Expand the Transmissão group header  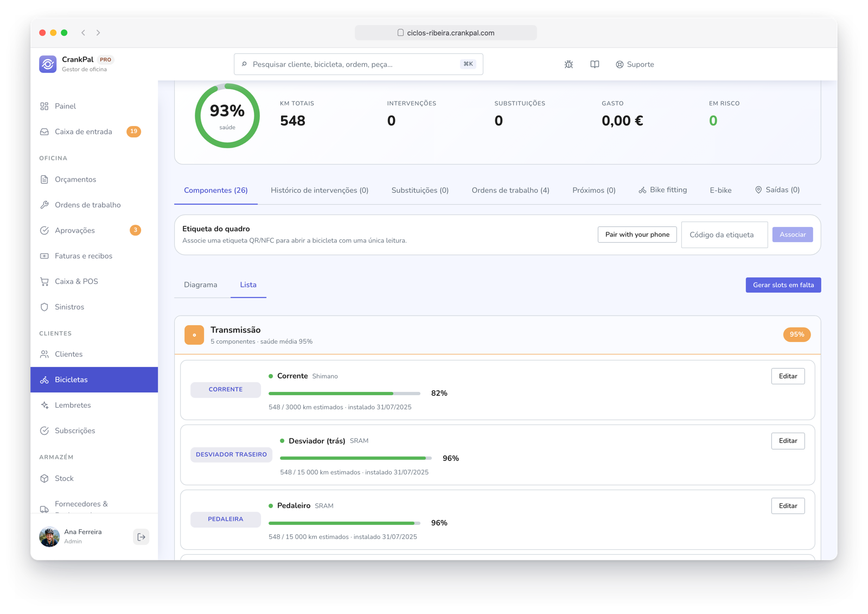click(497, 335)
